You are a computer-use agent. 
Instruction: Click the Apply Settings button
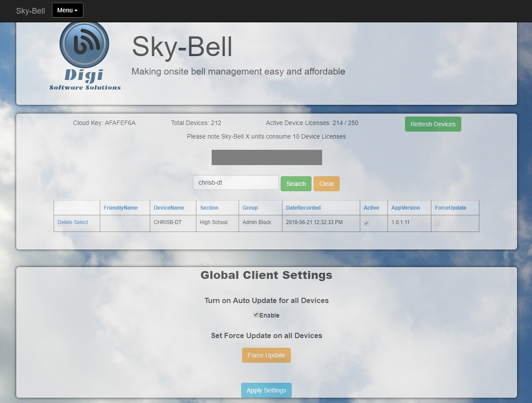click(x=266, y=390)
